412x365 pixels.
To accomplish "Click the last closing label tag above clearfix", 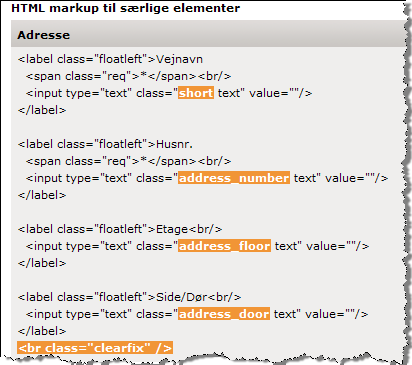I will [x=42, y=331].
